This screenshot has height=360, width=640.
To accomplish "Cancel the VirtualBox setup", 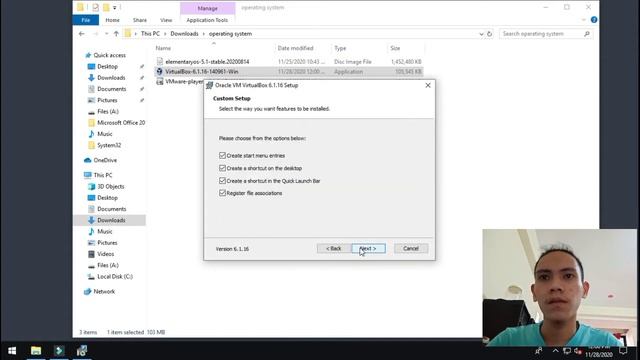I will [411, 249].
